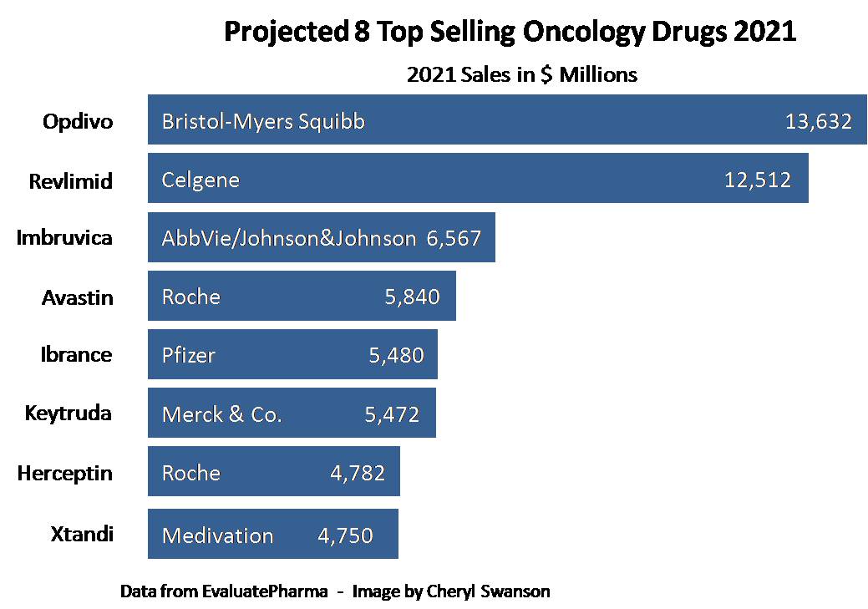Click the EvaluatePharma data source caption
868x609 pixels.
point(335,591)
